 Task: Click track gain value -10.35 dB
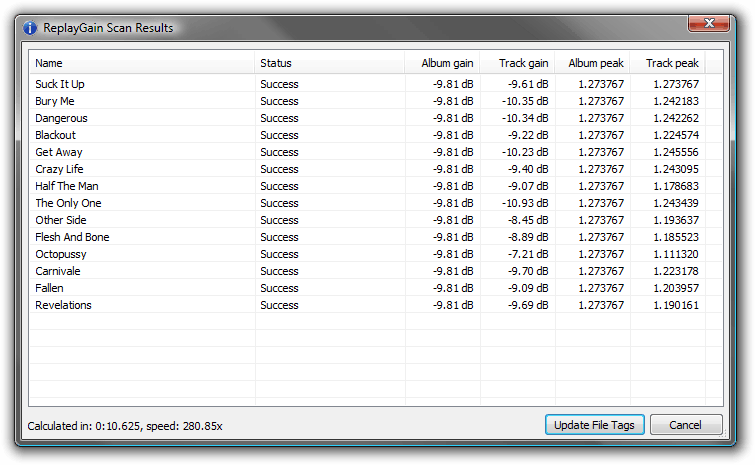[x=525, y=101]
